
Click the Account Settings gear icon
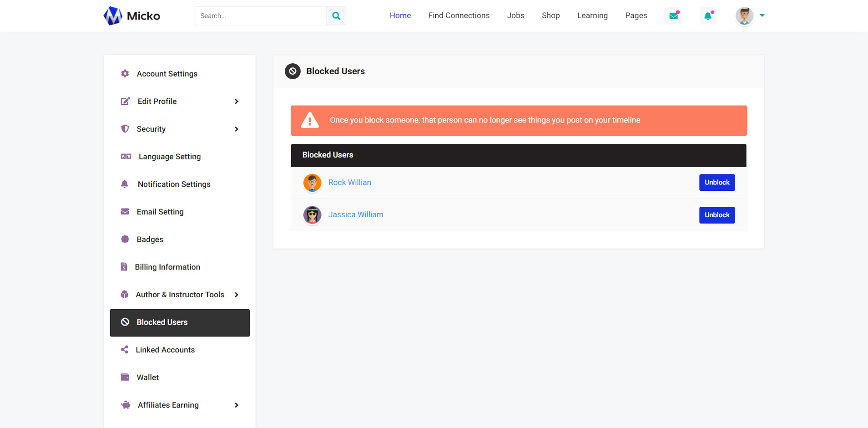coord(125,74)
